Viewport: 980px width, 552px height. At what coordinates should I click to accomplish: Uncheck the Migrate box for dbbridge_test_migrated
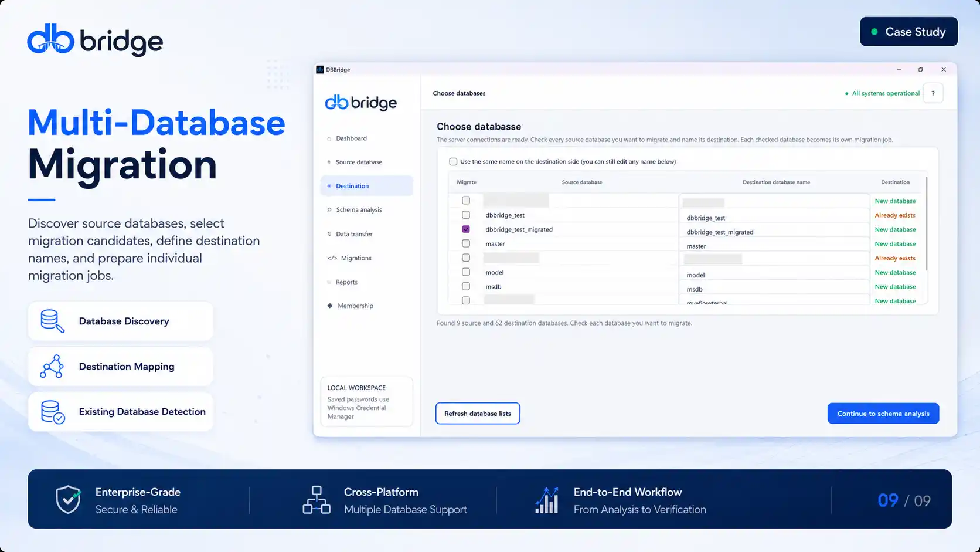pos(466,229)
